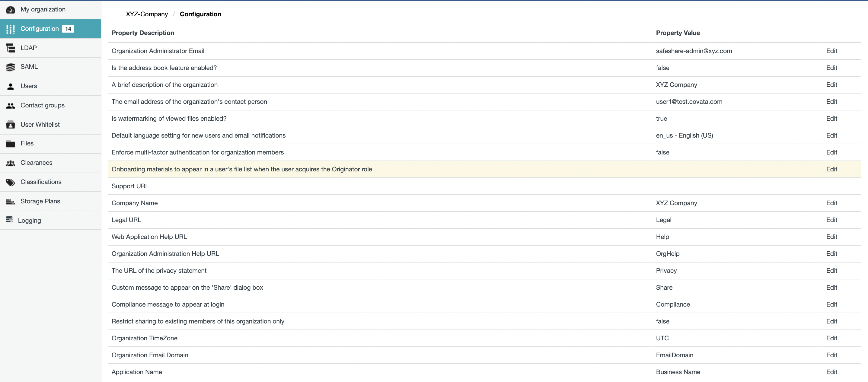The image size is (868, 382).
Task: Click the Configuration count badge 14
Action: click(68, 29)
